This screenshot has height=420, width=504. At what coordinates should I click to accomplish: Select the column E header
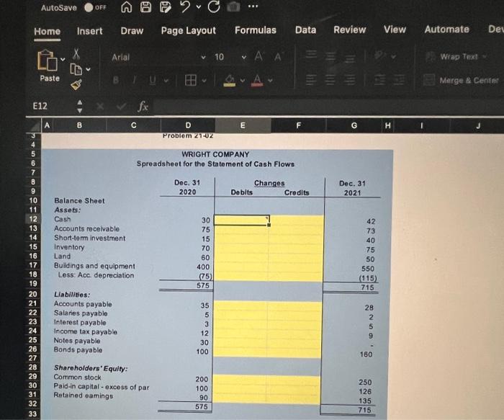pos(243,125)
